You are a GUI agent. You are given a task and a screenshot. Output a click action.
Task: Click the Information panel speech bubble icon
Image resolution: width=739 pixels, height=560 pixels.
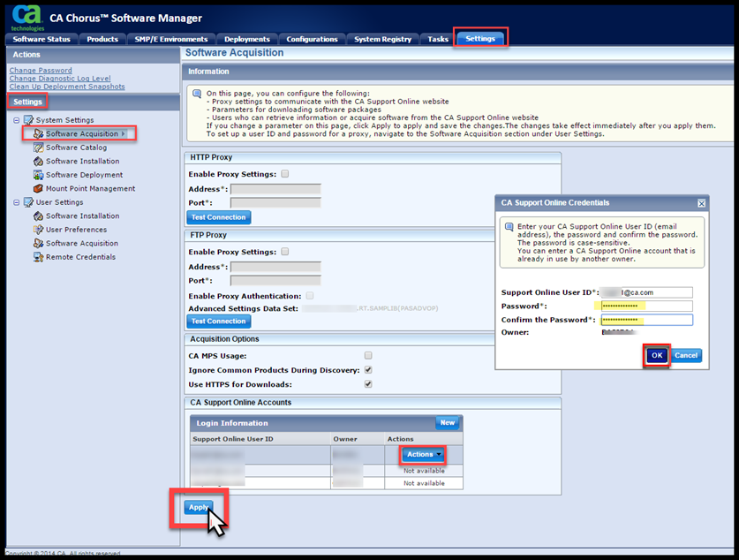click(197, 94)
